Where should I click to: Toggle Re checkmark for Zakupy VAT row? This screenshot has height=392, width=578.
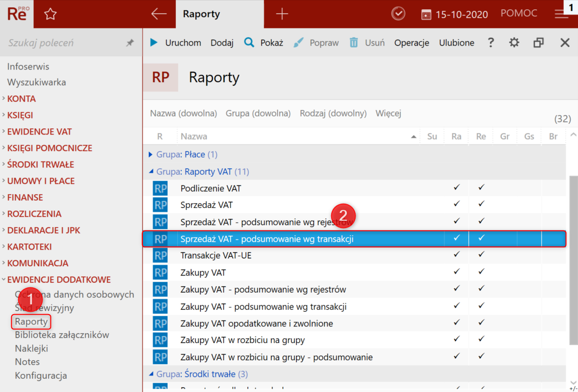(481, 272)
